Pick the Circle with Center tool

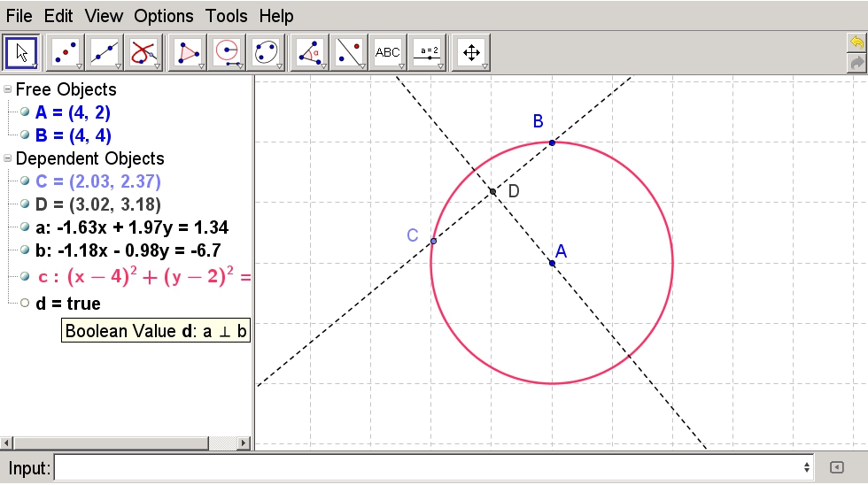[227, 53]
